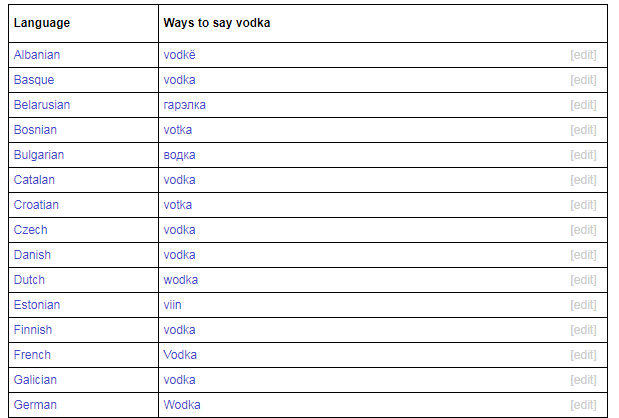The height and width of the screenshot is (418, 619).
Task: Click the Dutch word wodka
Action: pos(181,280)
